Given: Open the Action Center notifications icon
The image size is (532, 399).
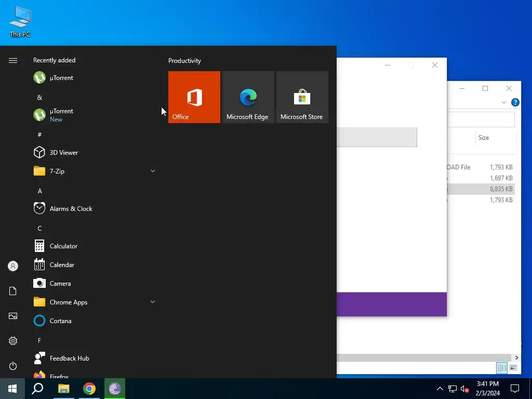Looking at the screenshot, I should (515, 389).
